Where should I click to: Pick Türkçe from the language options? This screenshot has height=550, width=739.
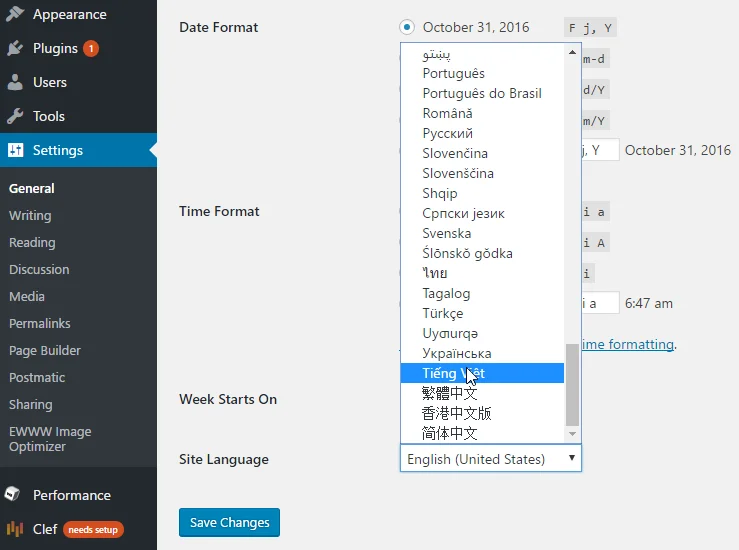click(x=442, y=313)
